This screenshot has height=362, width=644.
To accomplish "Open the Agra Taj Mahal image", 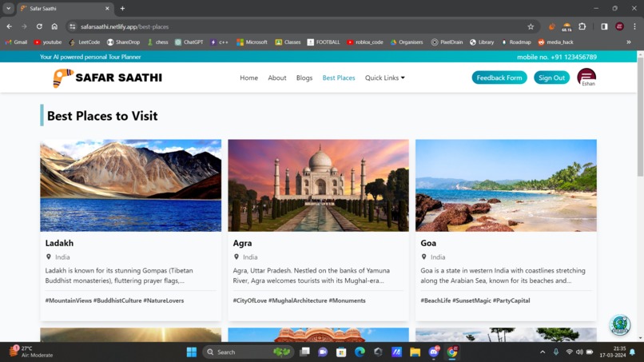I will coord(318,185).
